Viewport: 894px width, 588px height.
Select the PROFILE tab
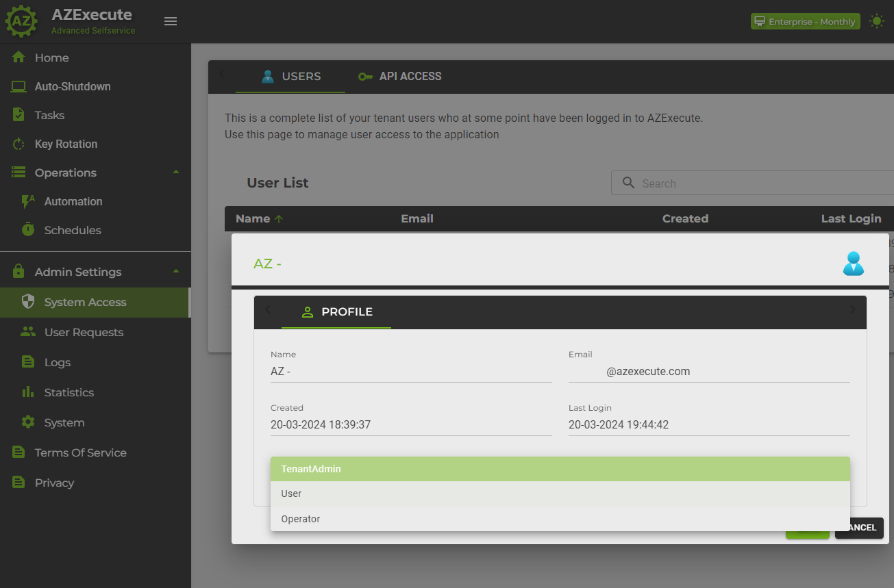(x=336, y=312)
